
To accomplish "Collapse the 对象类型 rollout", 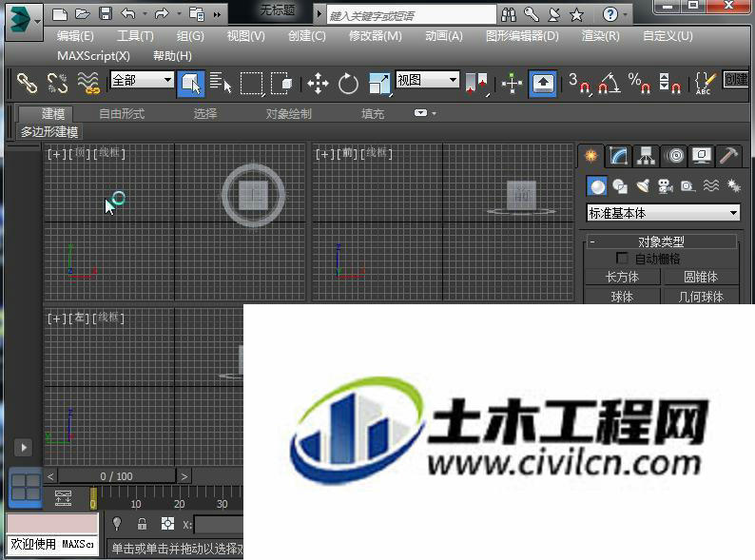I will (x=661, y=241).
